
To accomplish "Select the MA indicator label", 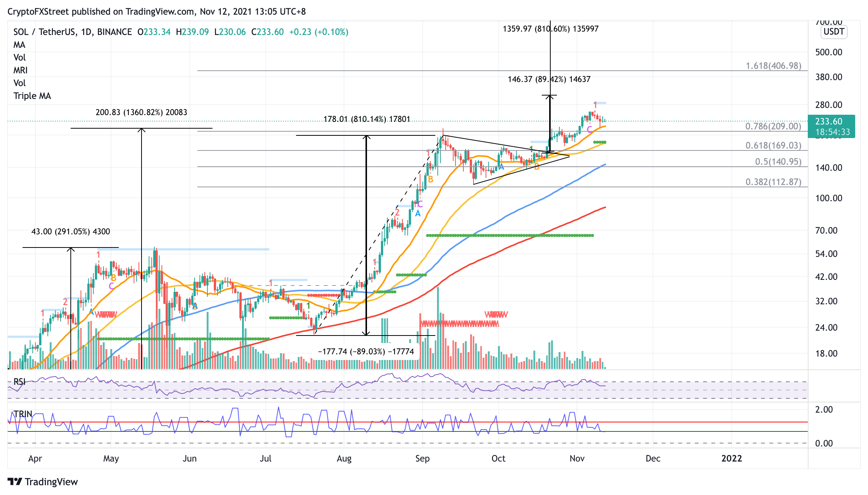I will [x=20, y=45].
